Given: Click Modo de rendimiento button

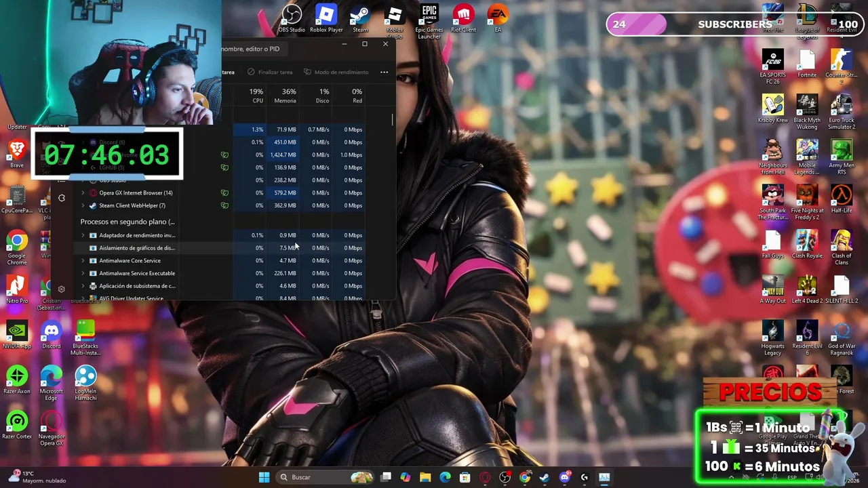Looking at the screenshot, I should pos(336,72).
